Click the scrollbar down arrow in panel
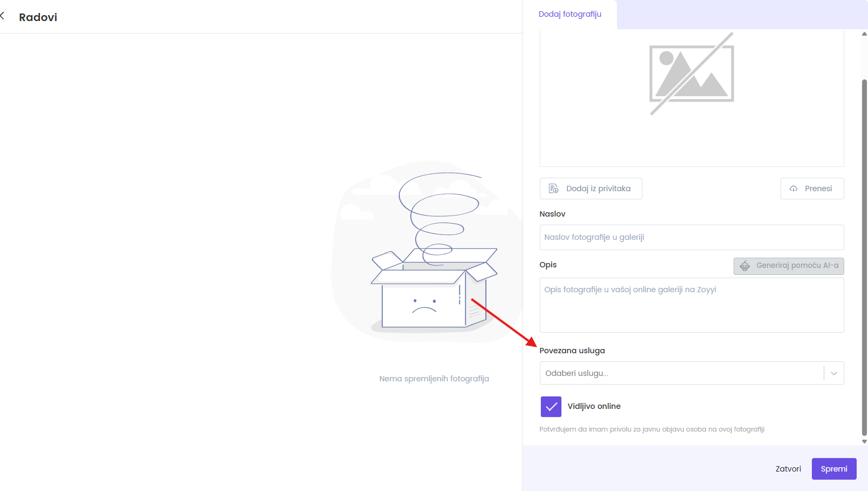The image size is (868, 491). (x=864, y=441)
